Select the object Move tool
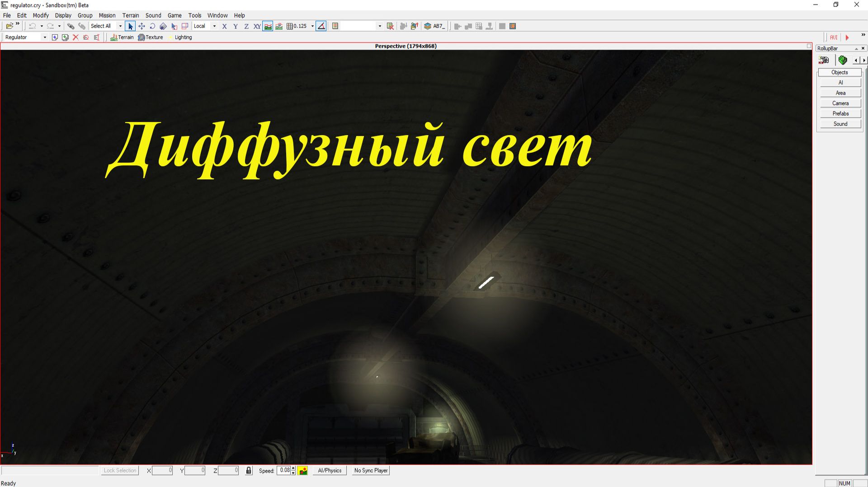The width and height of the screenshot is (868, 487). tap(142, 26)
